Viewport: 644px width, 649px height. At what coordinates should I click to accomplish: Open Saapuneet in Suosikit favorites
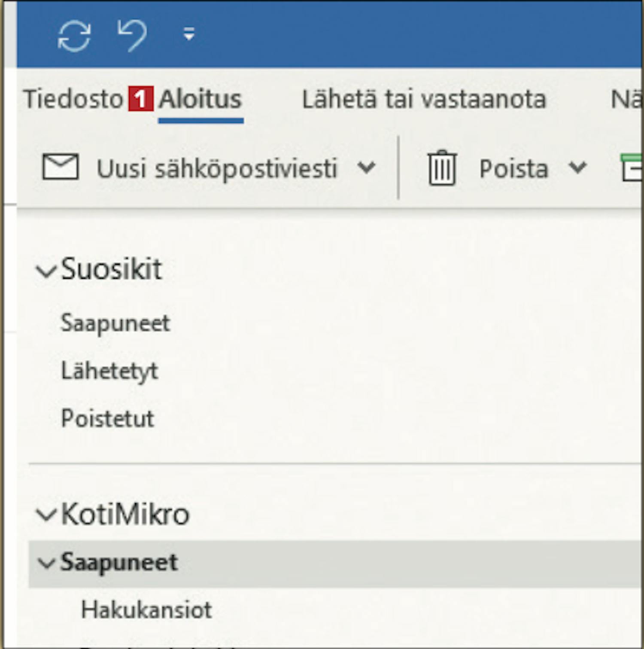[x=115, y=323]
